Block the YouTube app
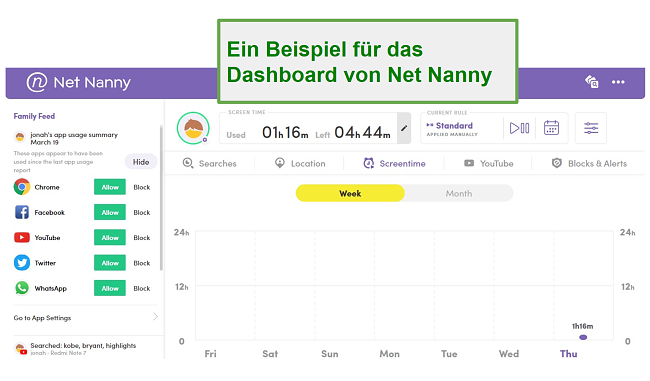Screen dimensions: 650x381 [x=142, y=238]
